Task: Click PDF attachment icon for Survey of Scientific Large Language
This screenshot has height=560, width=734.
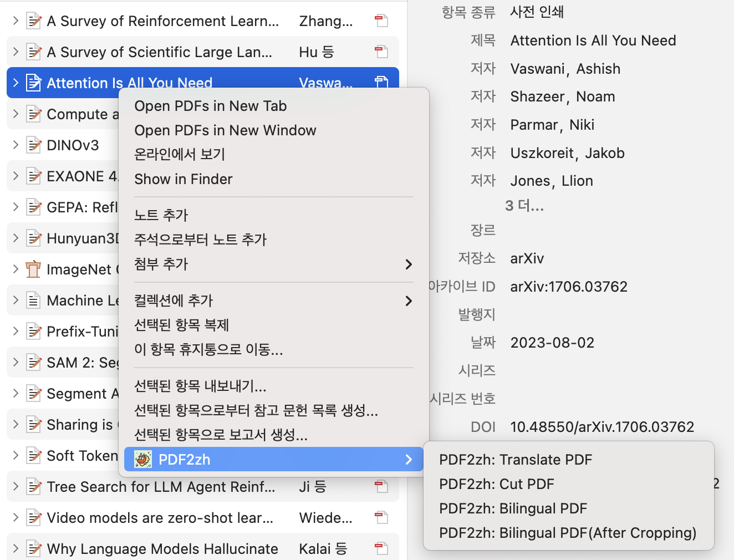Action: pyautogui.click(x=381, y=52)
